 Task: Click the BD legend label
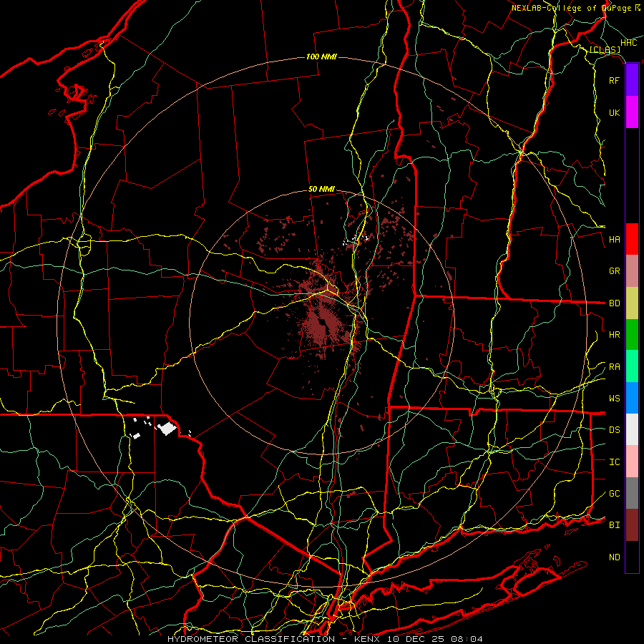614,303
